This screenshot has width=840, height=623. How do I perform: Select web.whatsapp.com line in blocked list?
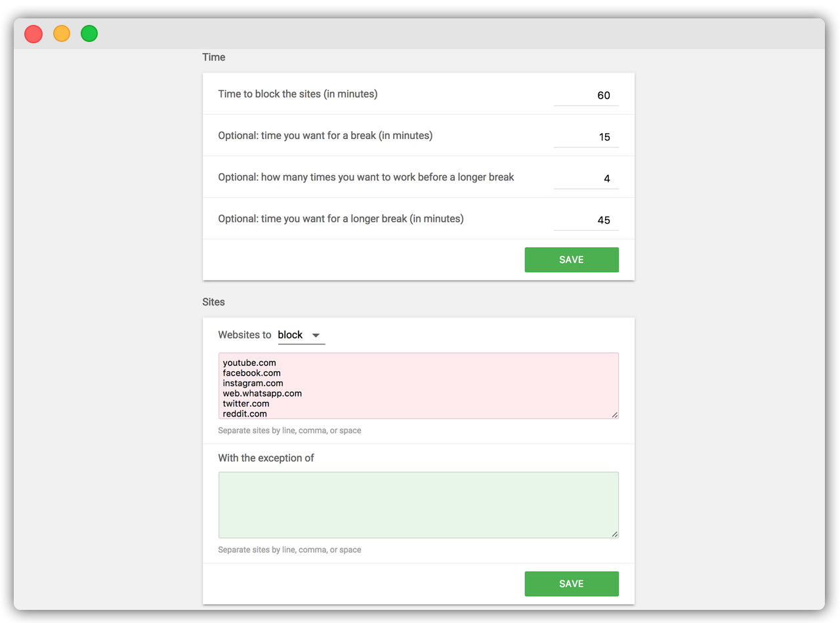coord(262,393)
